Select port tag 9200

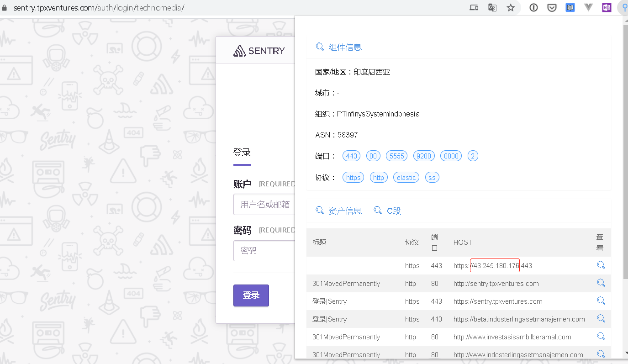pyautogui.click(x=424, y=156)
